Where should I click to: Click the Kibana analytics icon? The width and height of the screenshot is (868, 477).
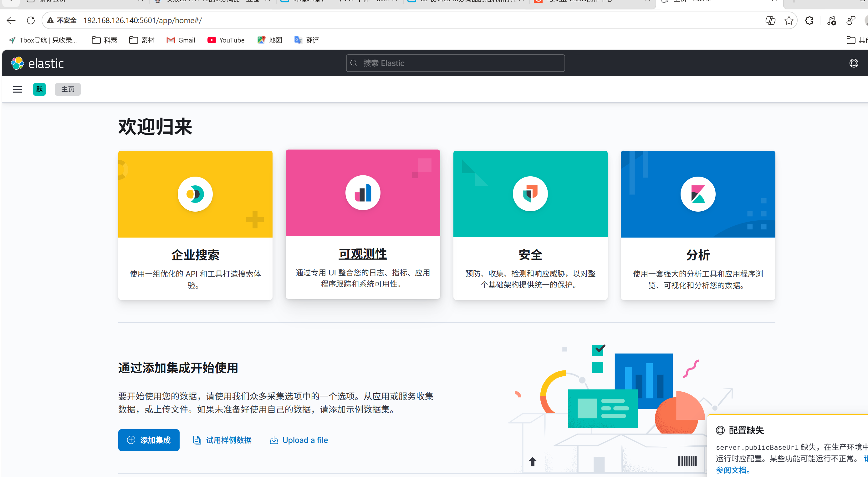click(697, 194)
